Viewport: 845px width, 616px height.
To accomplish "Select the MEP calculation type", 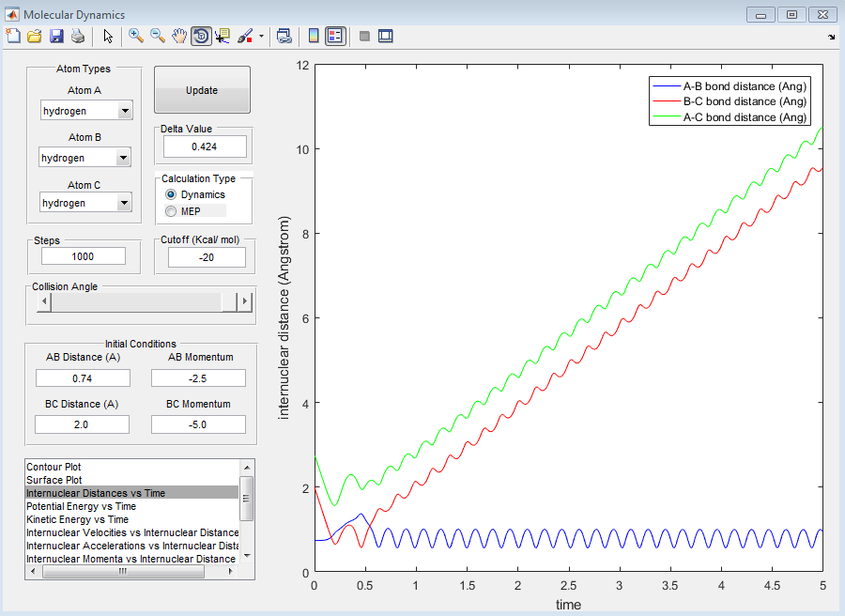I will (x=171, y=211).
